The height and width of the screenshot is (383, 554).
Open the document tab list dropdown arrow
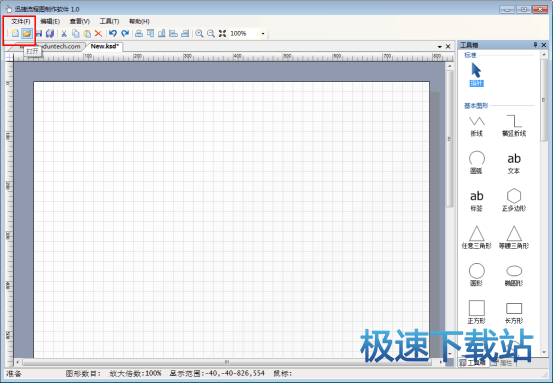point(440,47)
